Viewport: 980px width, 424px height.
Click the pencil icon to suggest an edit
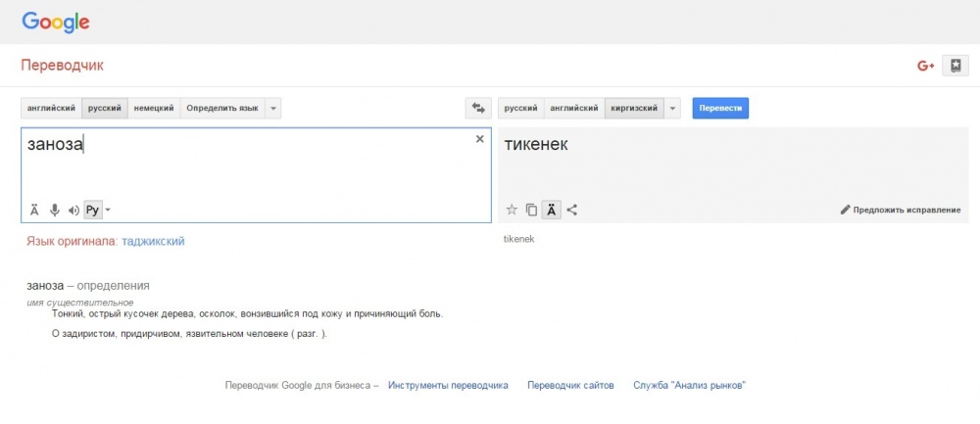(x=845, y=210)
